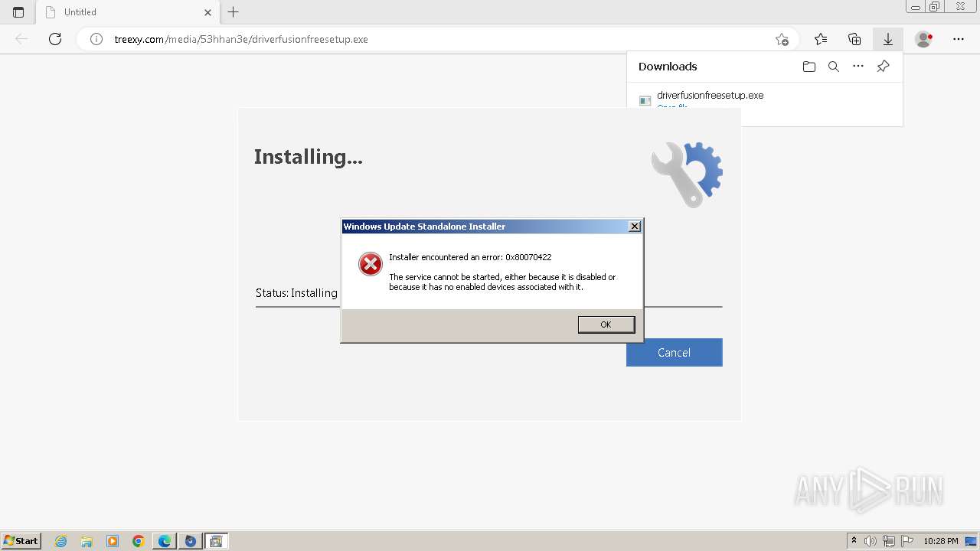
Task: Click the Downloads toolbar button in Edge
Action: (887, 39)
